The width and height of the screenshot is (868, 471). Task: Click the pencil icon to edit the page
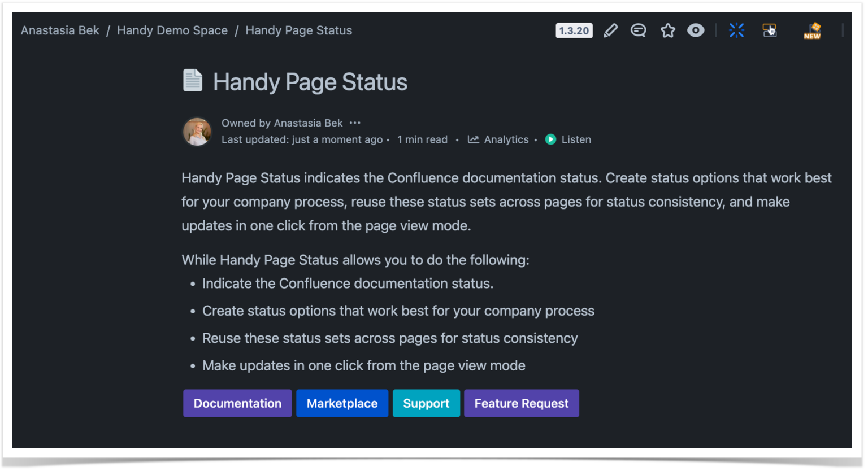610,30
